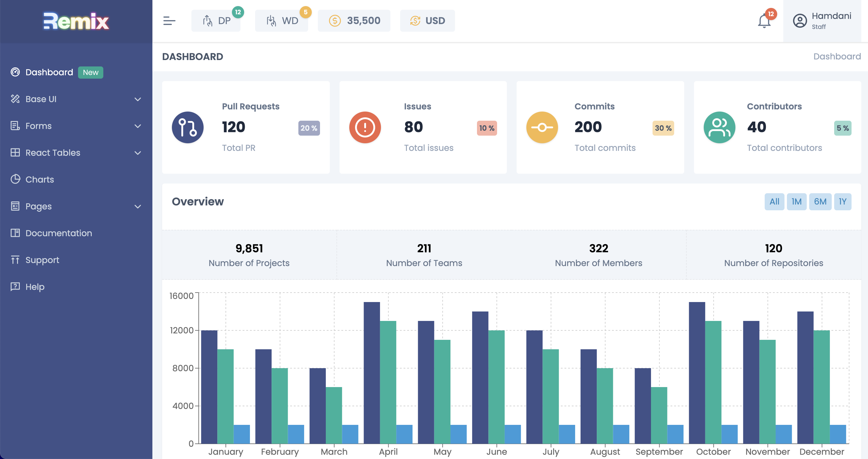868x459 pixels.
Task: Click the DP badge showing 12
Action: pos(238,12)
